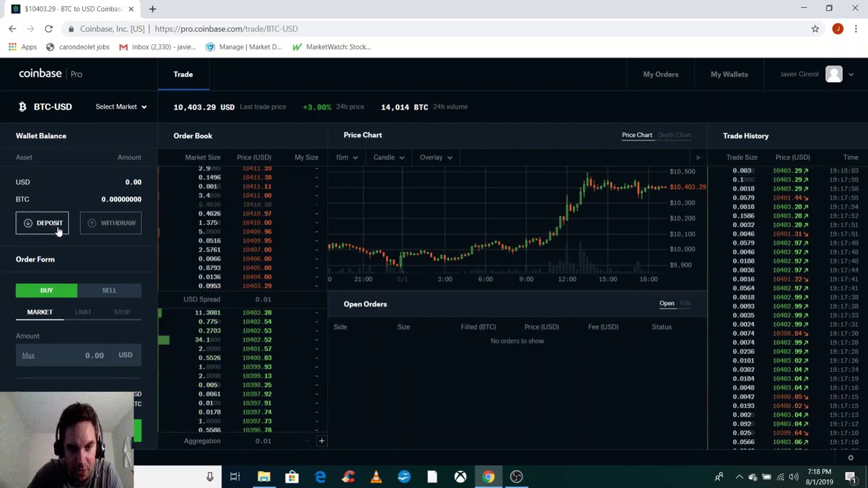Image resolution: width=868 pixels, height=488 pixels.
Task: Open OBS Studio from taskbar
Action: [516, 476]
